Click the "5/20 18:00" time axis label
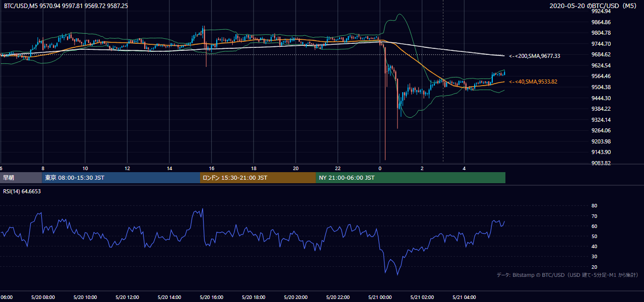The width and height of the screenshot is (644, 302). [253, 297]
